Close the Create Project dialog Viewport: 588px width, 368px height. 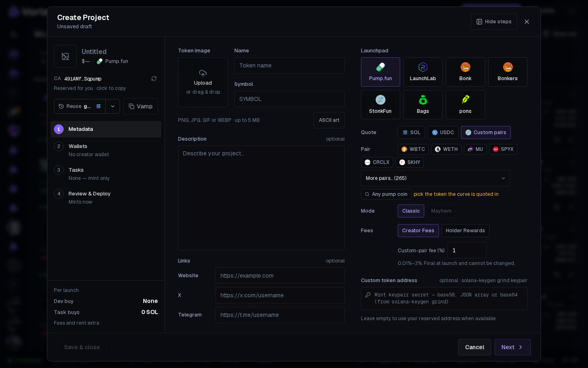click(x=527, y=22)
